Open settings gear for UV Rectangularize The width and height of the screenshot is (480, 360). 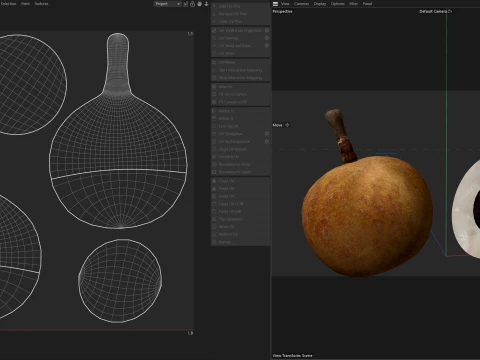pyautogui.click(x=267, y=141)
